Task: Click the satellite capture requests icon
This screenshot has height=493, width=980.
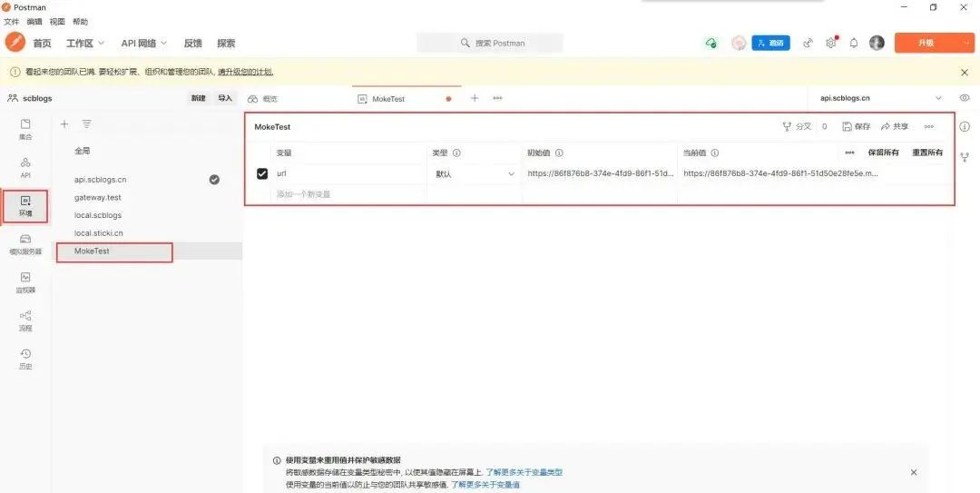Action: 808,43
